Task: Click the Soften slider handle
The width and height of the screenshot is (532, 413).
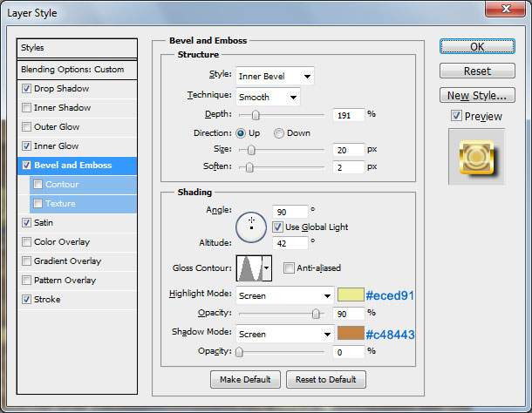Action: (x=249, y=167)
